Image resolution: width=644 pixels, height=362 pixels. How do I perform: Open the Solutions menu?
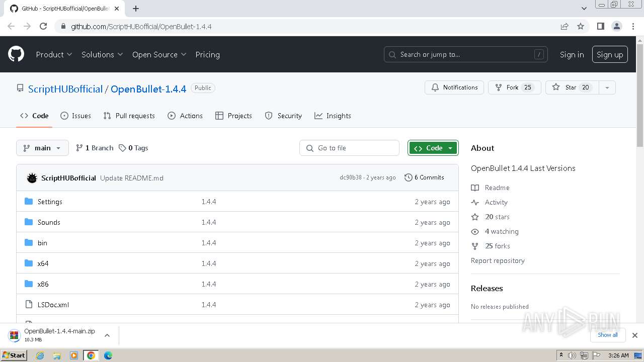(102, 54)
